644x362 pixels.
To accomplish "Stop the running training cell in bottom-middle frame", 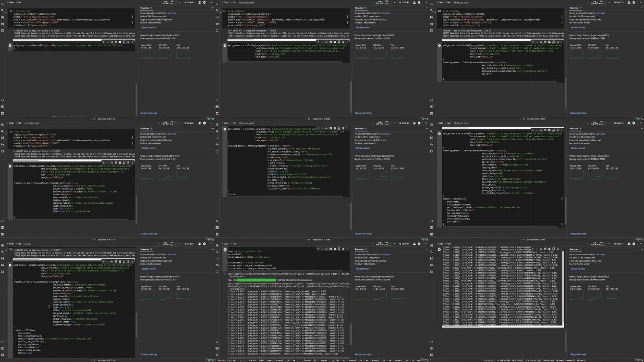I will click(x=225, y=250).
